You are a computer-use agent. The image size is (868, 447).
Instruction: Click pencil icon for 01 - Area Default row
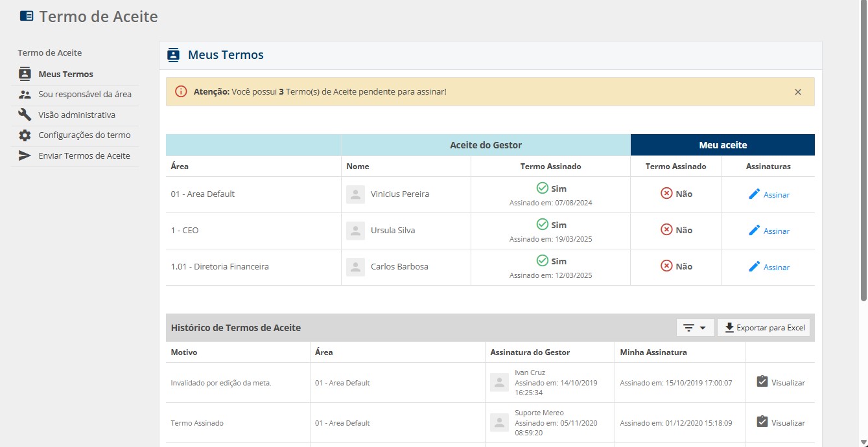[x=754, y=194]
